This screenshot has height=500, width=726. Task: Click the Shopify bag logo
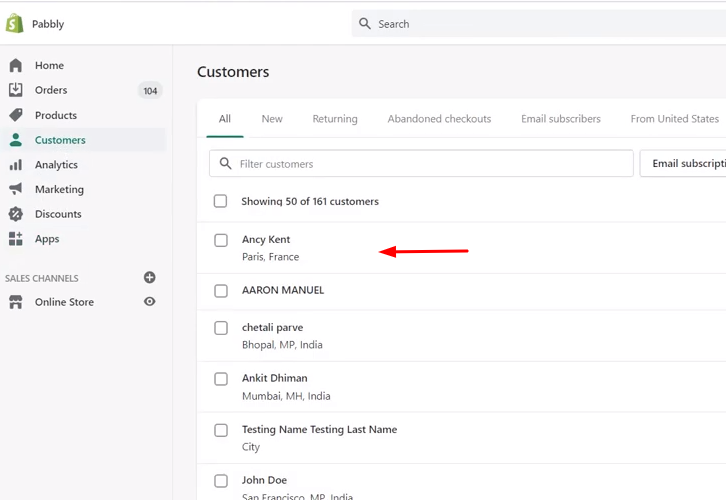pyautogui.click(x=14, y=23)
